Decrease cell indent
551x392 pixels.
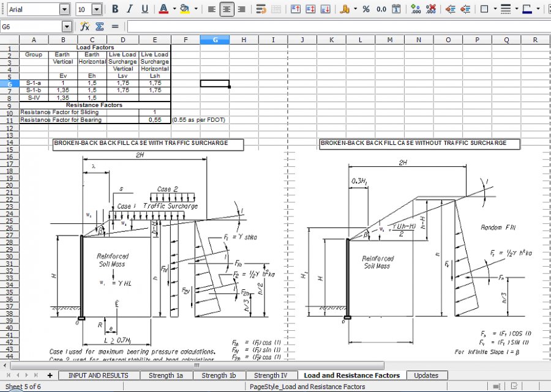465,9
